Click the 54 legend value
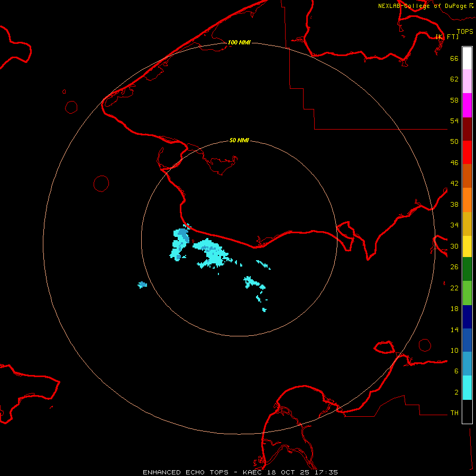The height and width of the screenshot is (476, 476). click(454, 121)
